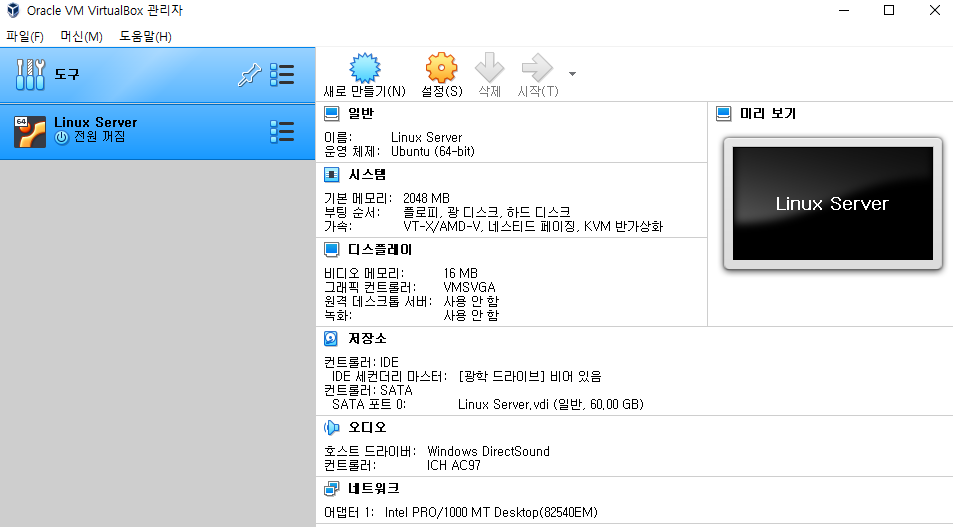The image size is (953, 527).
Task: Click the "컨트롤러: SATA" line
Action: pyautogui.click(x=368, y=391)
